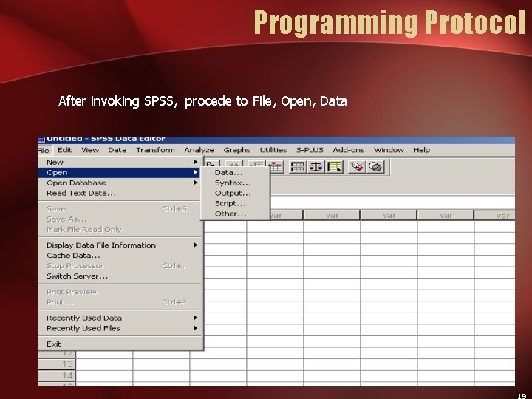Open the Utilities menu
The width and height of the screenshot is (532, 399).
pyautogui.click(x=273, y=150)
